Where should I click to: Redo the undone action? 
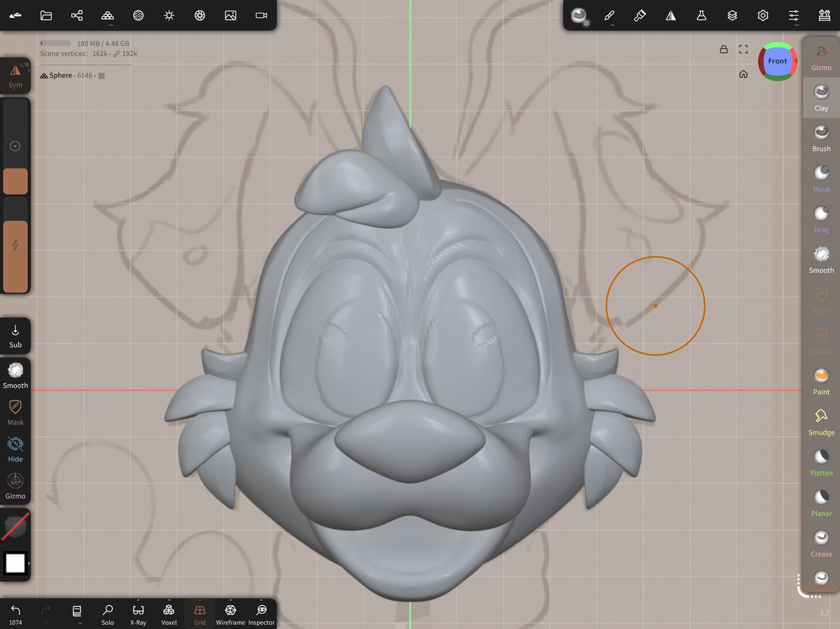(x=46, y=614)
